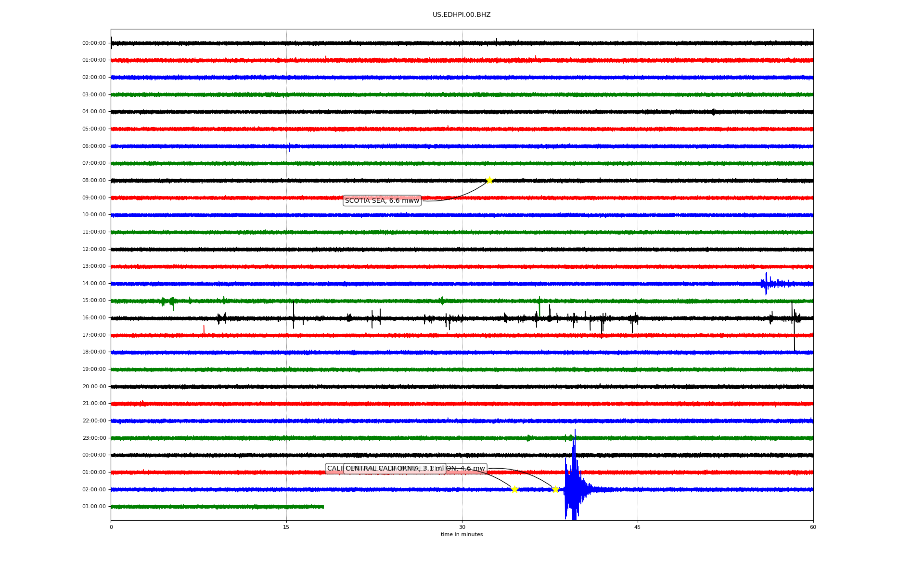The height and width of the screenshot is (578, 924).
Task: Click the 15:00:00 trace label
Action: coord(94,301)
